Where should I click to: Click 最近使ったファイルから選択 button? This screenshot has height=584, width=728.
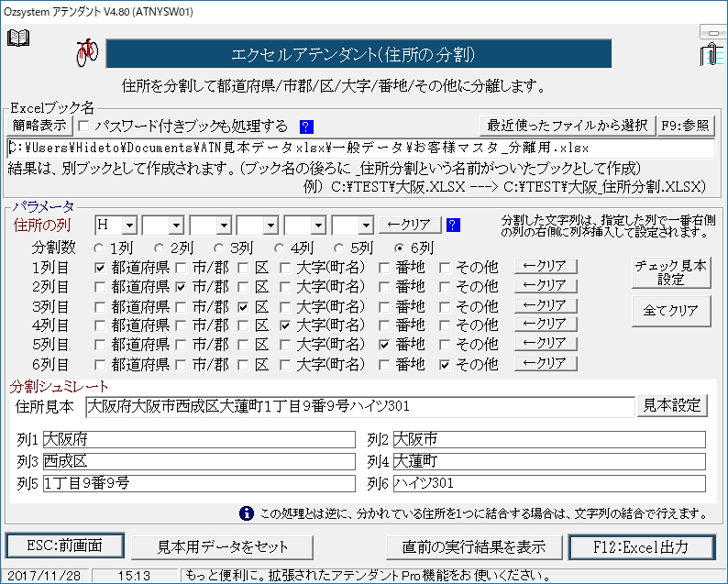tap(567, 126)
